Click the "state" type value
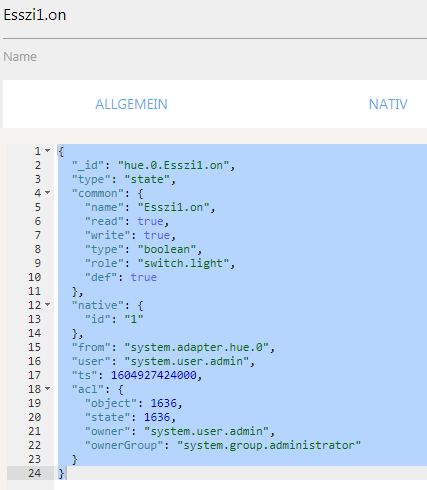Image resolution: width=427 pixels, height=490 pixels. tap(147, 179)
